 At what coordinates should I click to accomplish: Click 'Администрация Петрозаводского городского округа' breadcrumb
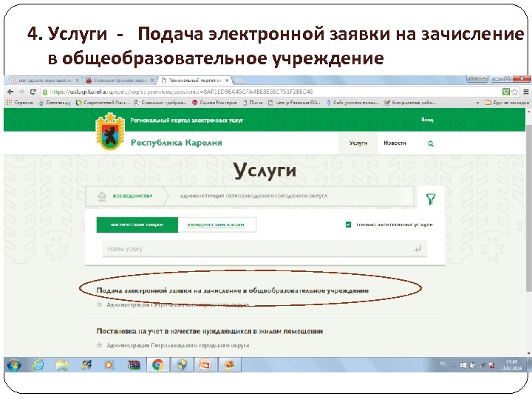click(253, 196)
